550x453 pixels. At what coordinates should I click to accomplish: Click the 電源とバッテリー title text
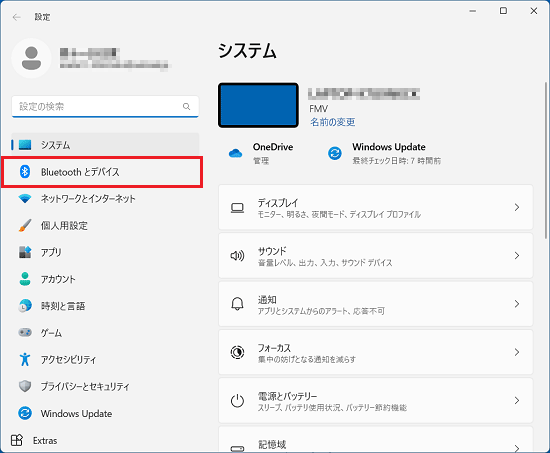(x=288, y=396)
